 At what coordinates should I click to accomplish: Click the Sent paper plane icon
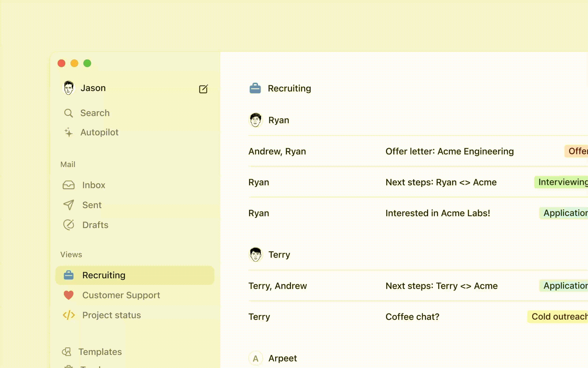pyautogui.click(x=68, y=205)
